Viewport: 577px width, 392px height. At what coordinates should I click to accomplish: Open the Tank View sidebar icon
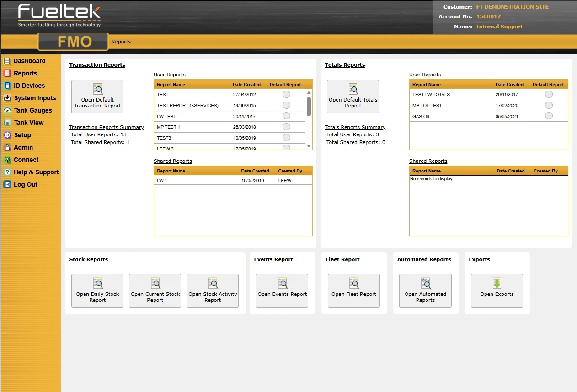coord(7,123)
